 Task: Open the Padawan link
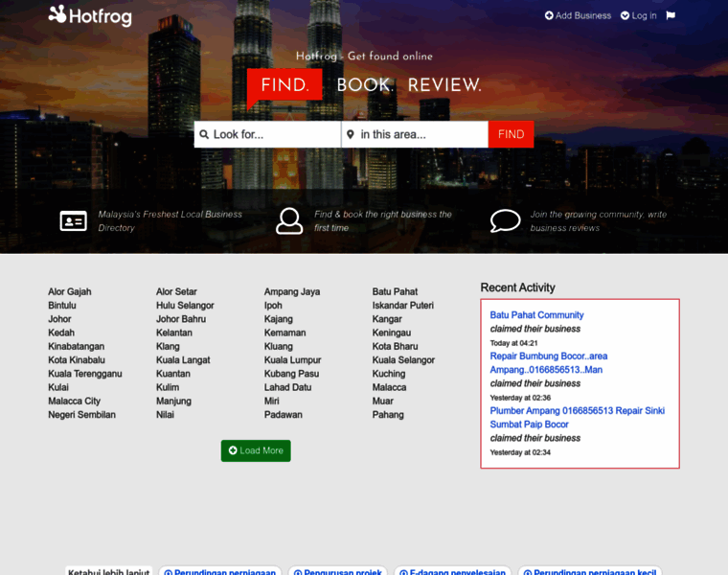[x=283, y=414]
